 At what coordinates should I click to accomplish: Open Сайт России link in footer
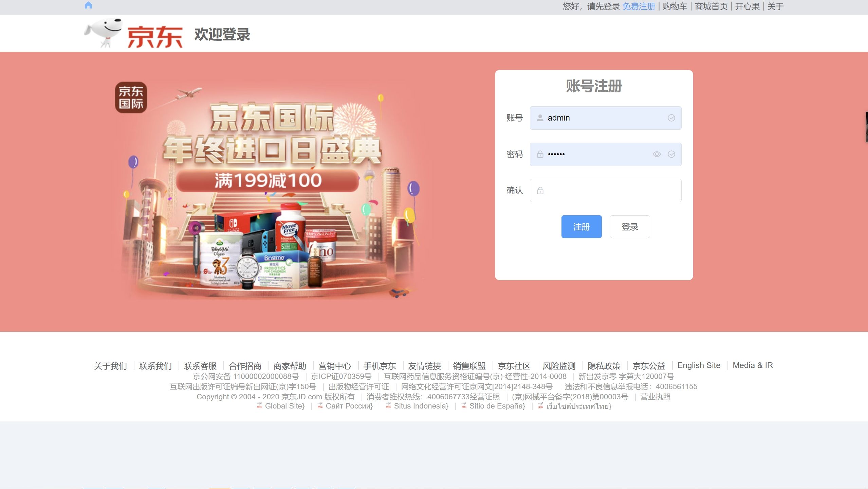pyautogui.click(x=349, y=406)
